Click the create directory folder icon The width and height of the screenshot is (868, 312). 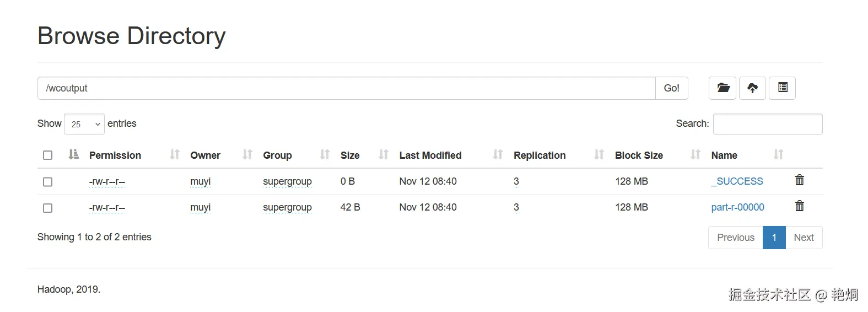(x=723, y=88)
